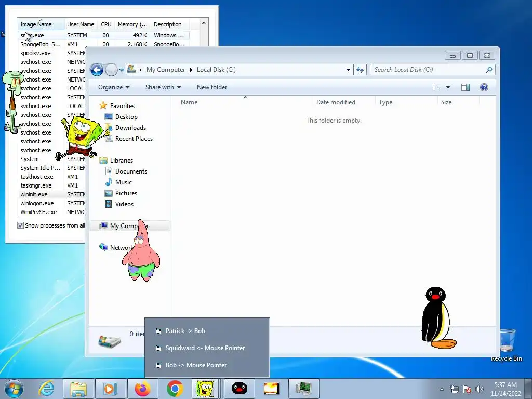This screenshot has height=399, width=532.
Task: Open the Recycle Bin on desktop
Action: coord(506,345)
